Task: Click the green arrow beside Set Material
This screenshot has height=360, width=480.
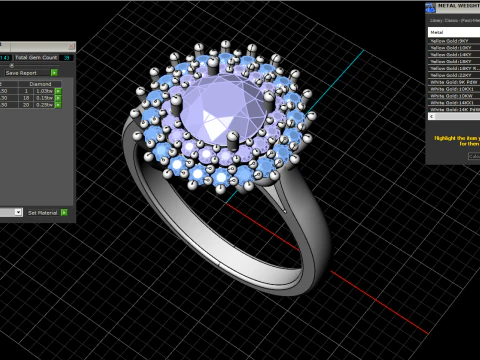Action: 64,213
